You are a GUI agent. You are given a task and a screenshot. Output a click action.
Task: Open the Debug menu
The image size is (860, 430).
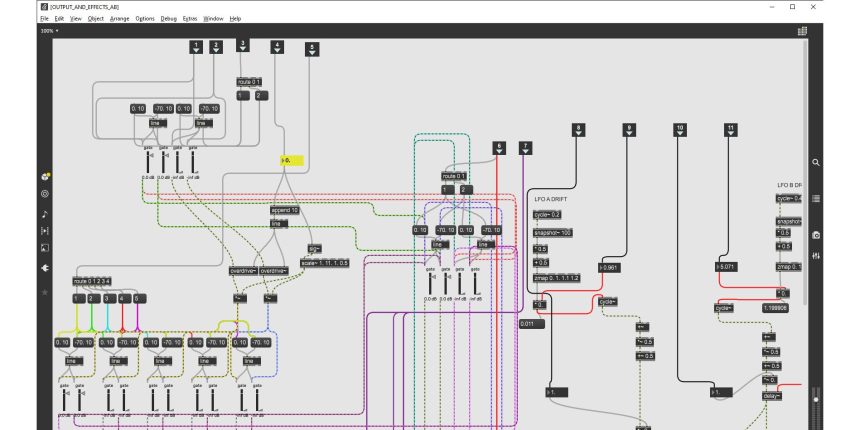pos(169,18)
